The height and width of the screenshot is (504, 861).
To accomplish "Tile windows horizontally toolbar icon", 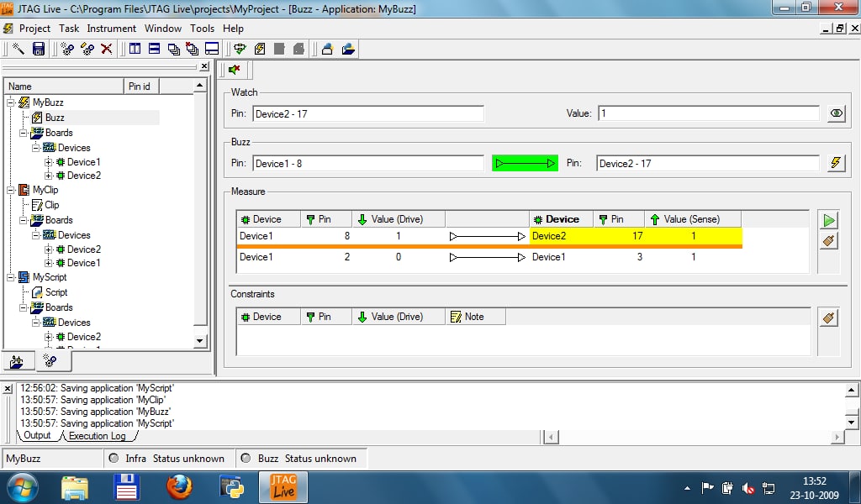I will (155, 49).
